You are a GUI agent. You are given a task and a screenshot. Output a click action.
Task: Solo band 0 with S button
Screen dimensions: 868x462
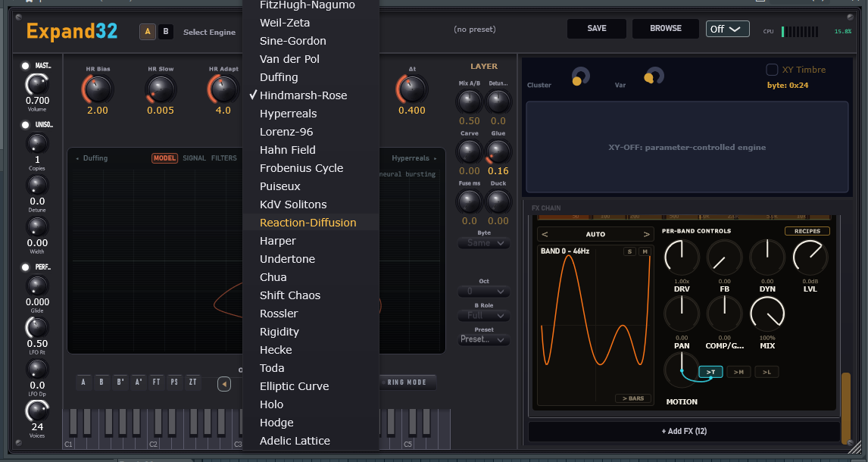point(629,251)
